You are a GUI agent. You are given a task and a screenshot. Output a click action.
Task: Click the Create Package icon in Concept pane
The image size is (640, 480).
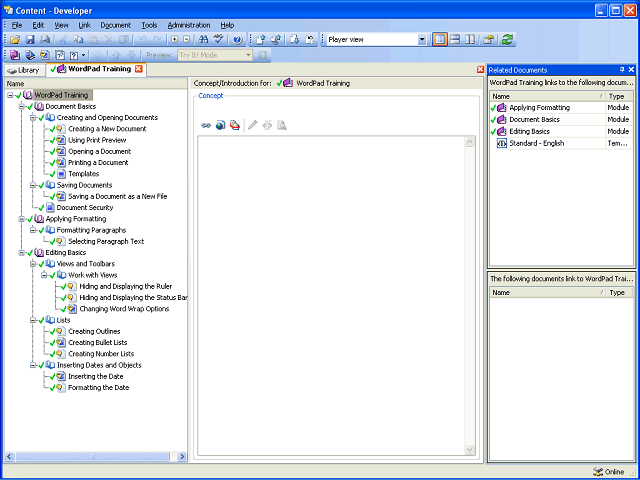235,125
